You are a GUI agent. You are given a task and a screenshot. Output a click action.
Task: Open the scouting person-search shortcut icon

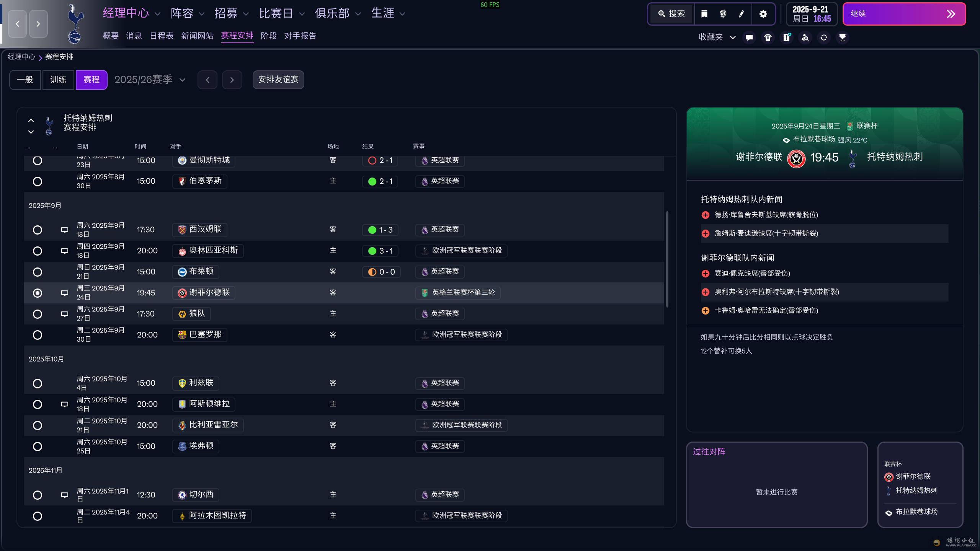(x=805, y=37)
